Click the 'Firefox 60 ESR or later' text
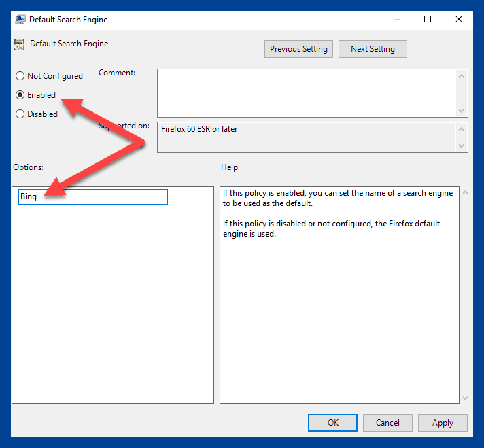The width and height of the screenshot is (484, 448). 199,129
